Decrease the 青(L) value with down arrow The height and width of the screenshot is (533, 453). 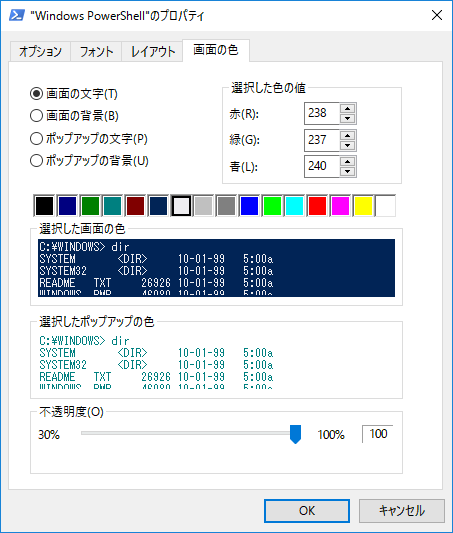click(347, 171)
